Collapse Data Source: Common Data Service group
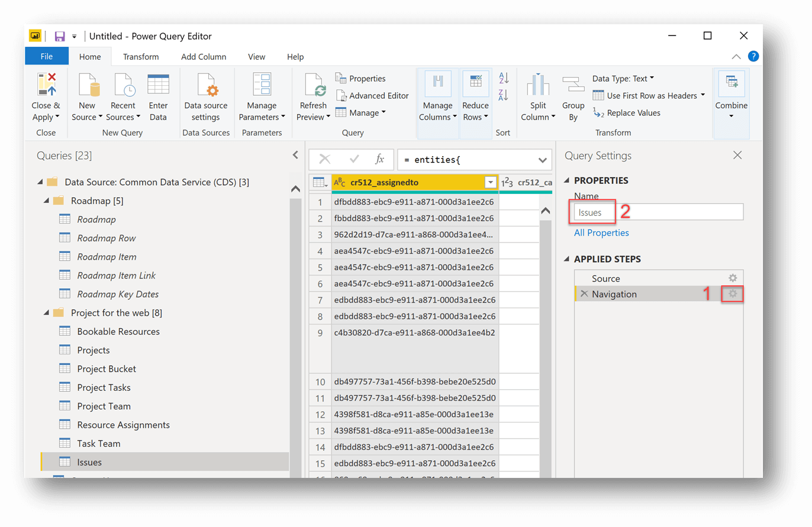812x527 pixels. (x=40, y=182)
